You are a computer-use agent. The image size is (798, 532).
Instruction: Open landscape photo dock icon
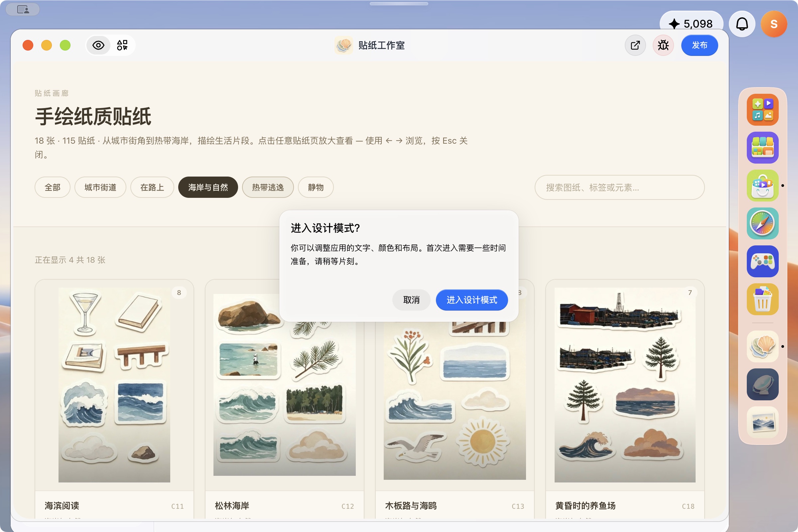click(x=762, y=422)
